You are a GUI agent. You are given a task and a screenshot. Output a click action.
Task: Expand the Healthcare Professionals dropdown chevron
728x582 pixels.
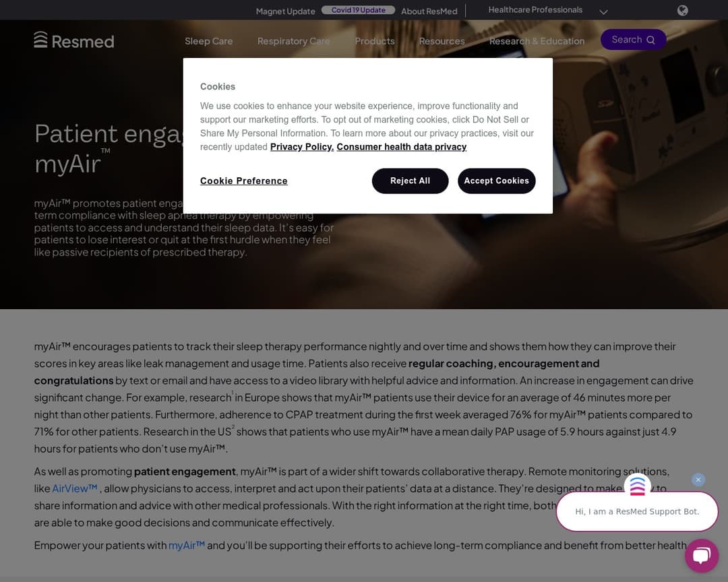[603, 11]
